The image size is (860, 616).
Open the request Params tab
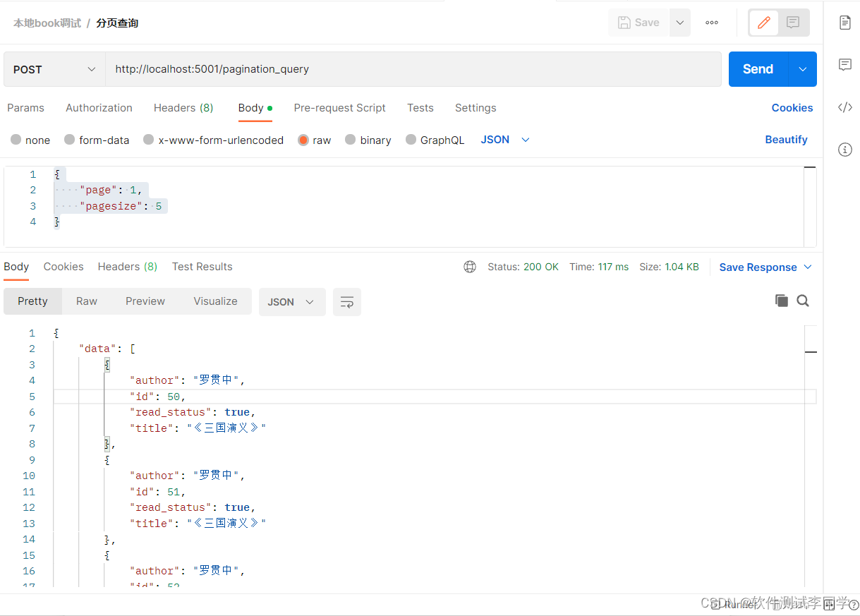[x=25, y=108]
